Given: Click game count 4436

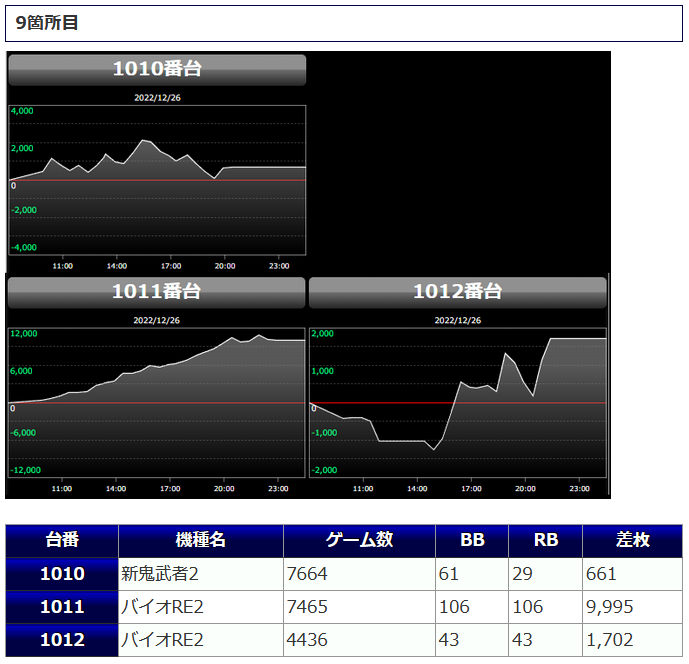Looking at the screenshot, I should click(307, 640).
